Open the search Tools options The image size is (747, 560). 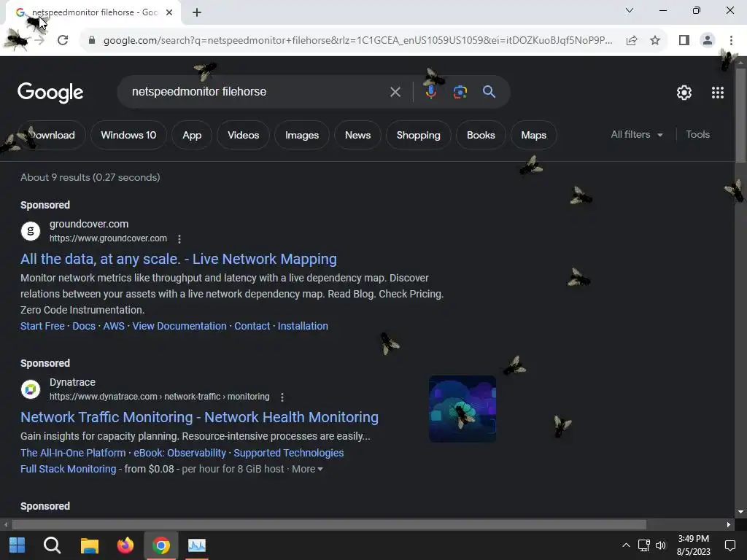point(697,135)
